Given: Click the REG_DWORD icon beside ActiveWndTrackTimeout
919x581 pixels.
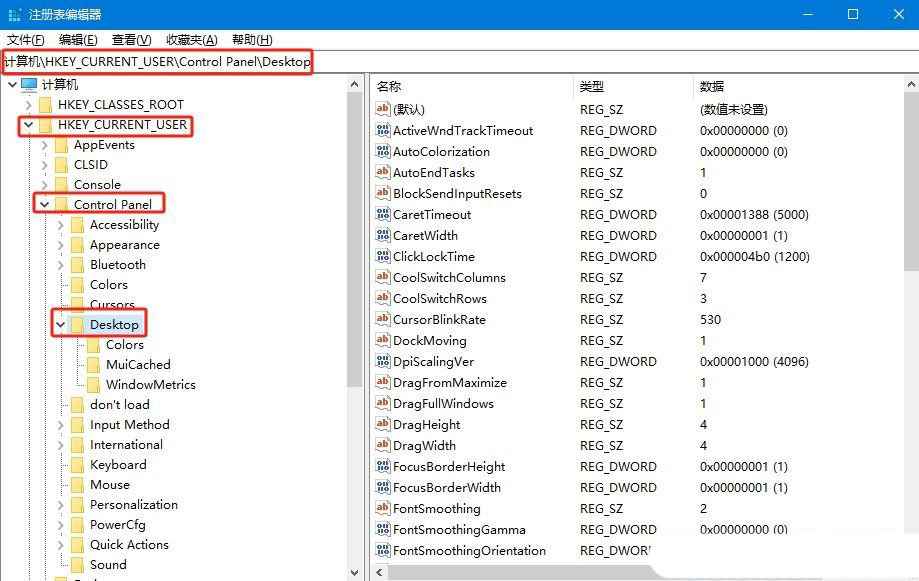Looking at the screenshot, I should click(384, 130).
